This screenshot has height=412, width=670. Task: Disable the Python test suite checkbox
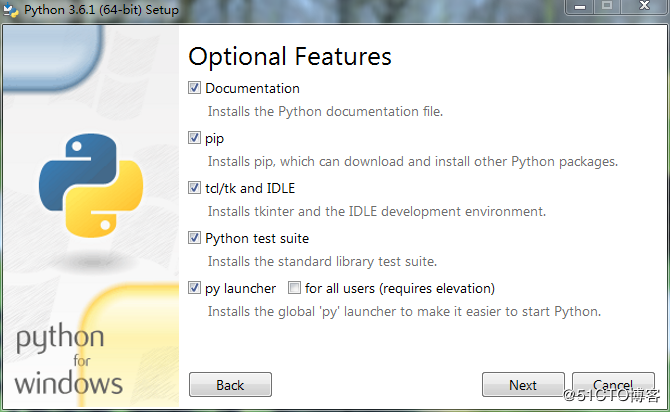click(x=194, y=238)
